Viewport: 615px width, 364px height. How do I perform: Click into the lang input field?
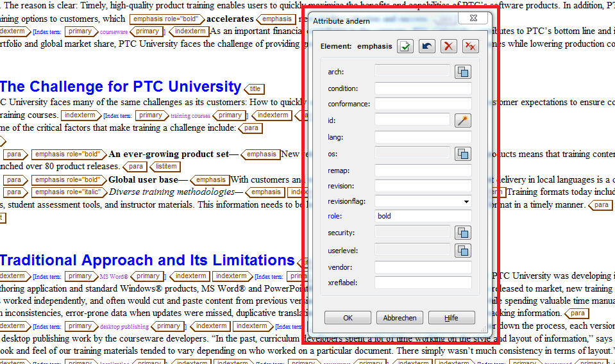(423, 137)
